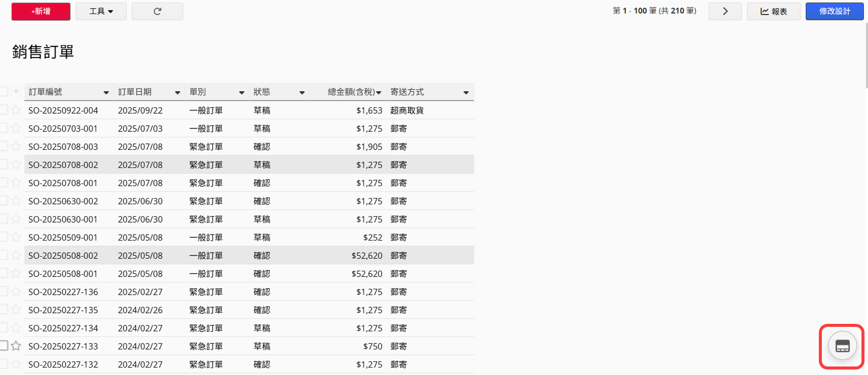The width and height of the screenshot is (868, 375).
Task: Star order SO-20250708-003
Action: point(16,146)
